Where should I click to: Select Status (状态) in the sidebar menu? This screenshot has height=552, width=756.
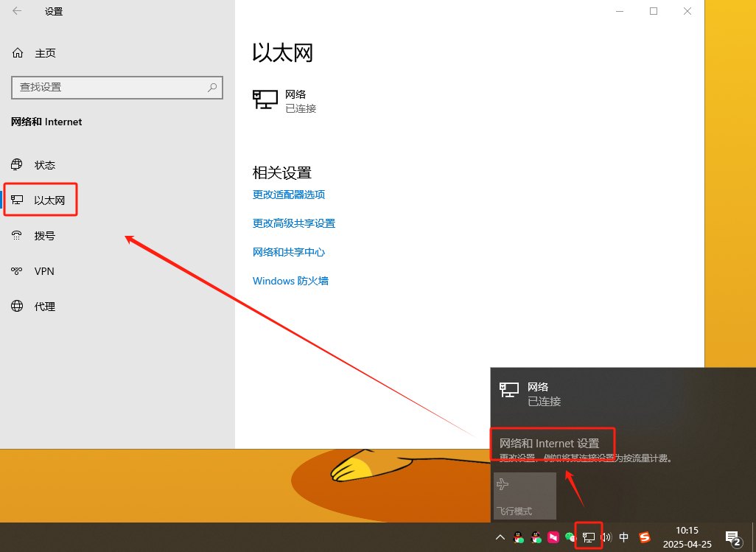(44, 164)
